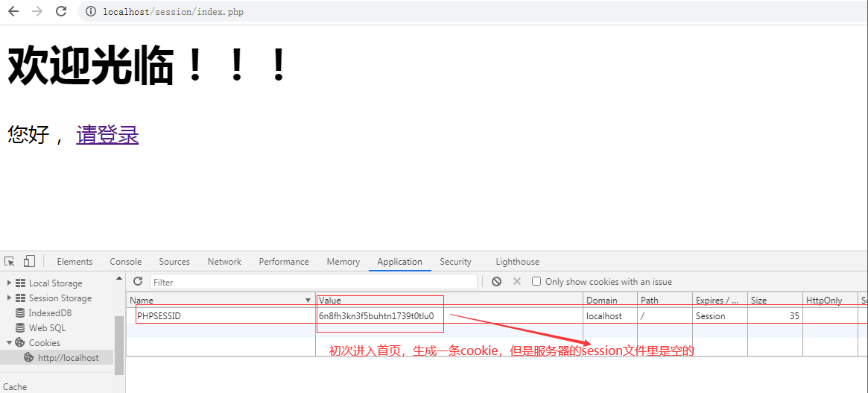Sort by the Expires column header
This screenshot has height=393, width=868.
(720, 301)
